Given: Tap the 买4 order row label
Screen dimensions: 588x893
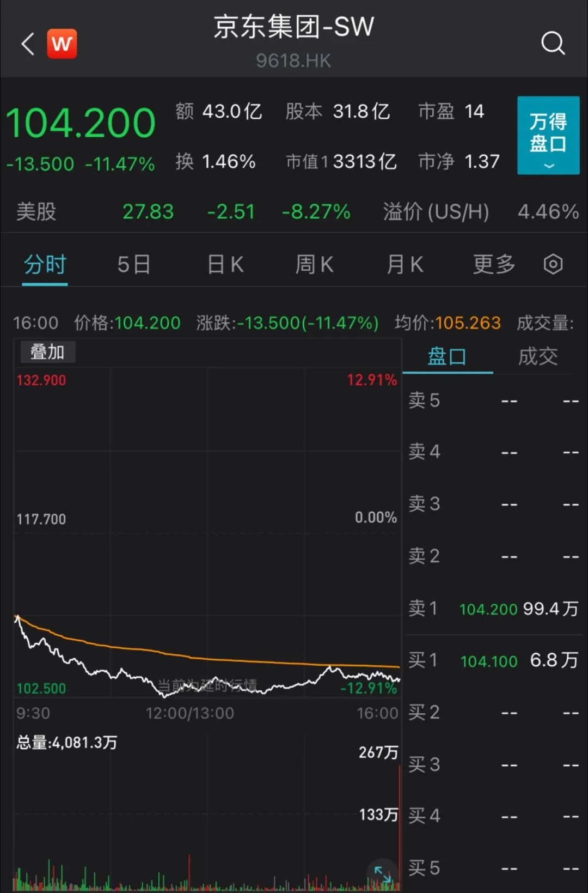Looking at the screenshot, I should (424, 816).
